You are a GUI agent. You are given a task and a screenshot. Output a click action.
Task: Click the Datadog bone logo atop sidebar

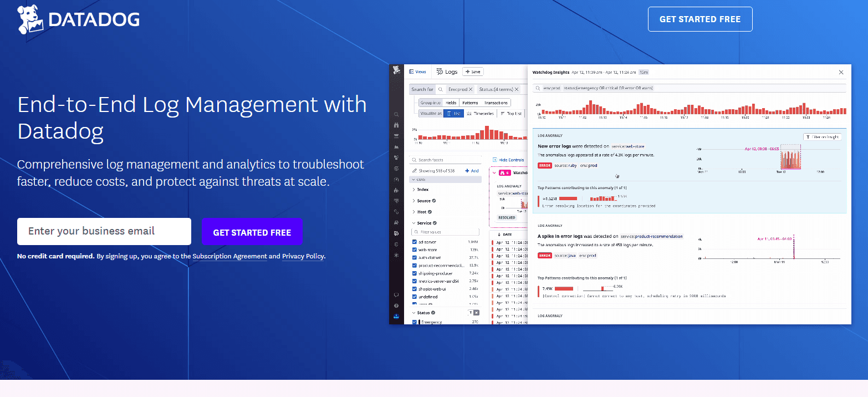(x=396, y=70)
